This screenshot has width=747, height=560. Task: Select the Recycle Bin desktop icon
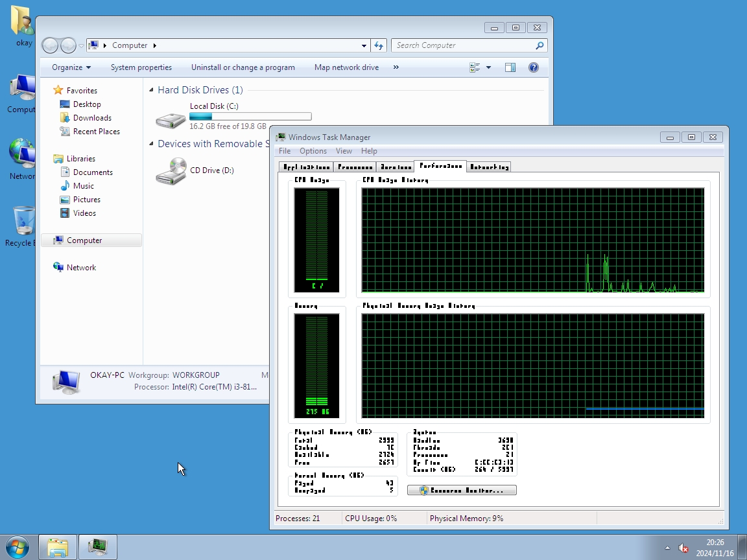tap(23, 222)
